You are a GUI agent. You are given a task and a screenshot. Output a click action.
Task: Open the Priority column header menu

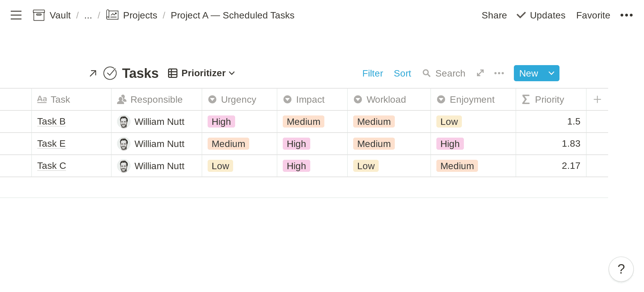point(551,99)
